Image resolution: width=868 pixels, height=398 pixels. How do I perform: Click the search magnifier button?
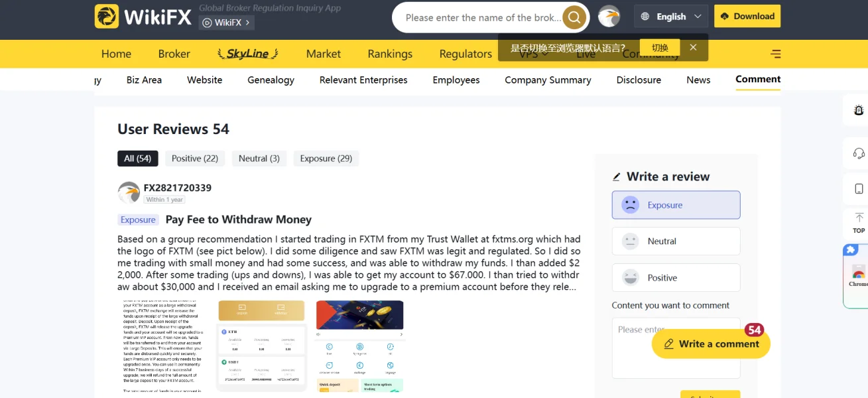click(x=574, y=17)
